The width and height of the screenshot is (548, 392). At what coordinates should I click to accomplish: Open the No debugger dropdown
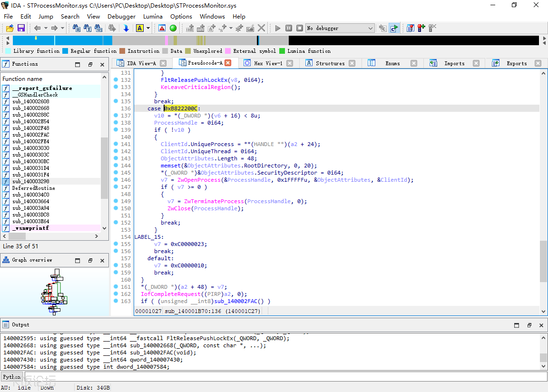coord(340,28)
